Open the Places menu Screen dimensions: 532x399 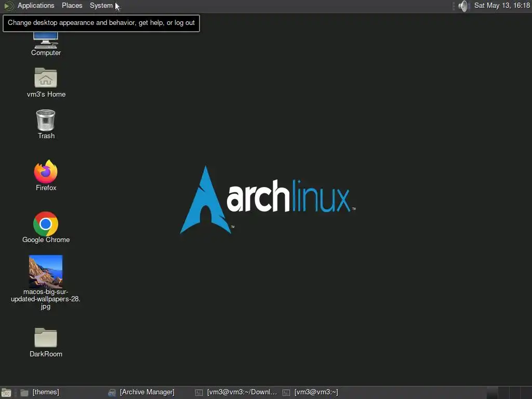72,5
